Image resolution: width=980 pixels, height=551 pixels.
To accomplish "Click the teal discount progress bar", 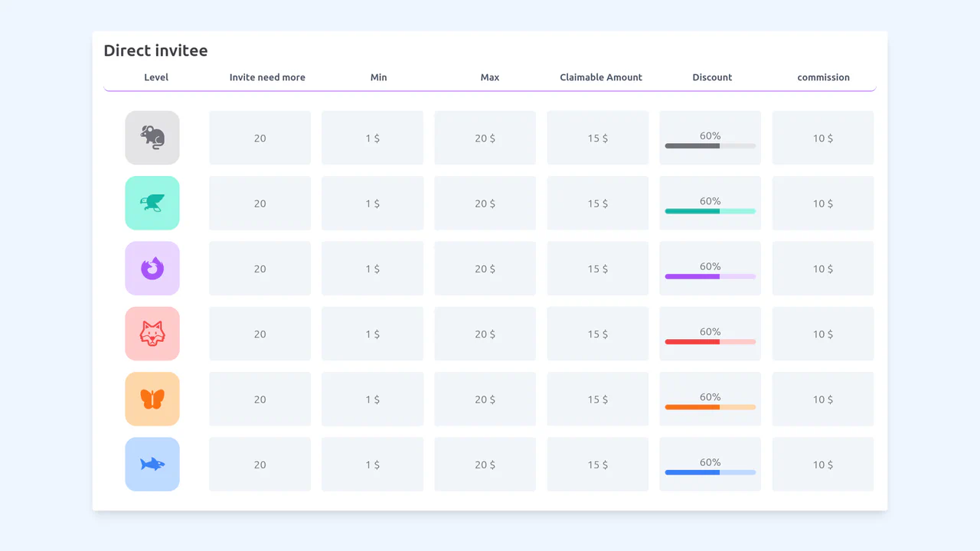I will point(710,211).
